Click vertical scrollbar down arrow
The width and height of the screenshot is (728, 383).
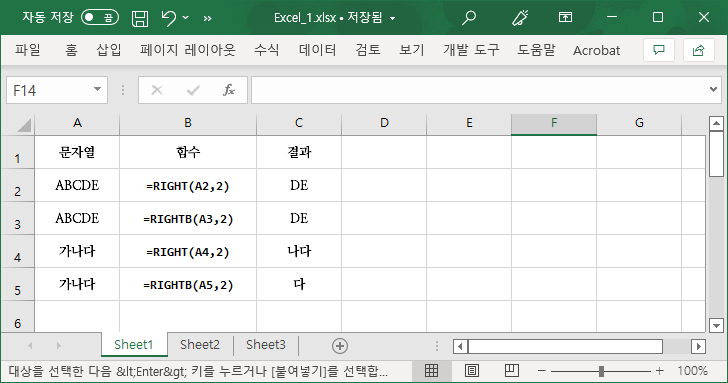[x=716, y=325]
